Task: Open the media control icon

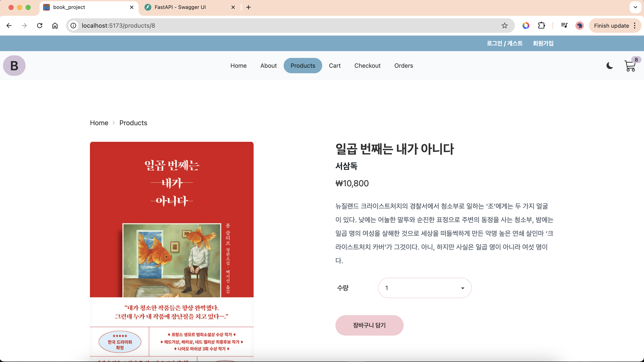Action: (564, 26)
